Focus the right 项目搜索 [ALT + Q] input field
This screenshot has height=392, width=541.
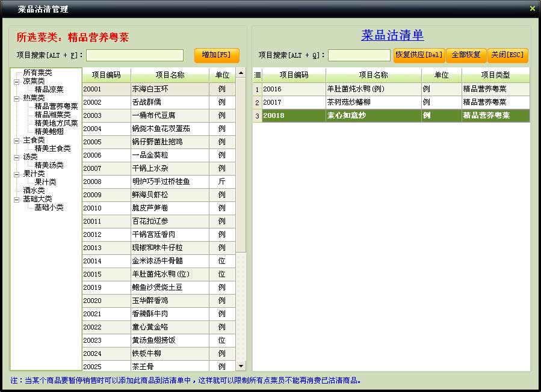(359, 55)
